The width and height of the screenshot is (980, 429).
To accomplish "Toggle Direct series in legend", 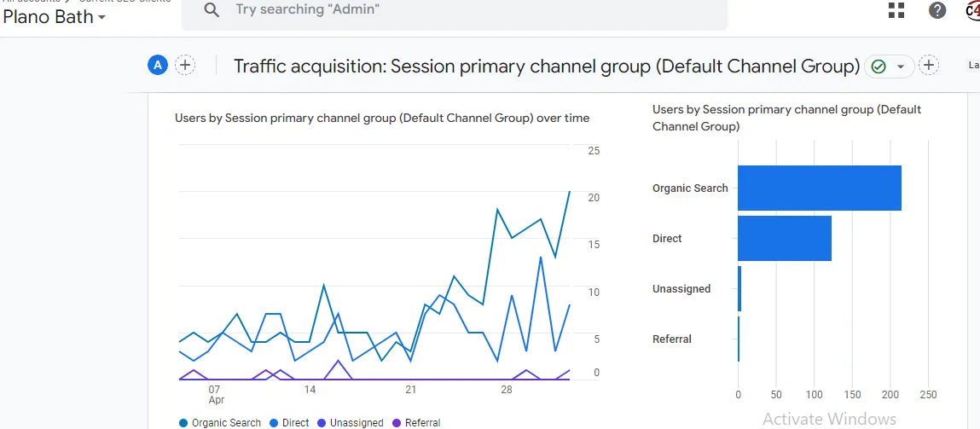I will (289, 423).
